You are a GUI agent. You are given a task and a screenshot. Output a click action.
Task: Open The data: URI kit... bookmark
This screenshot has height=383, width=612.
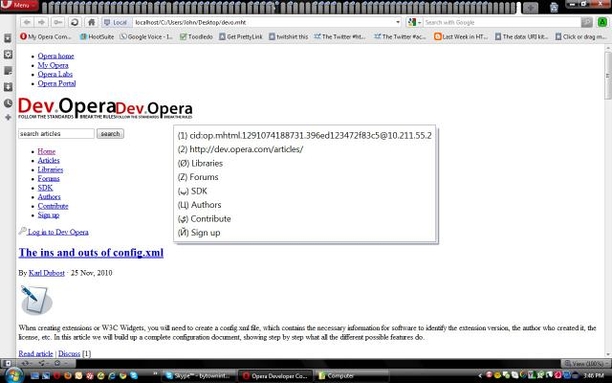coord(521,37)
